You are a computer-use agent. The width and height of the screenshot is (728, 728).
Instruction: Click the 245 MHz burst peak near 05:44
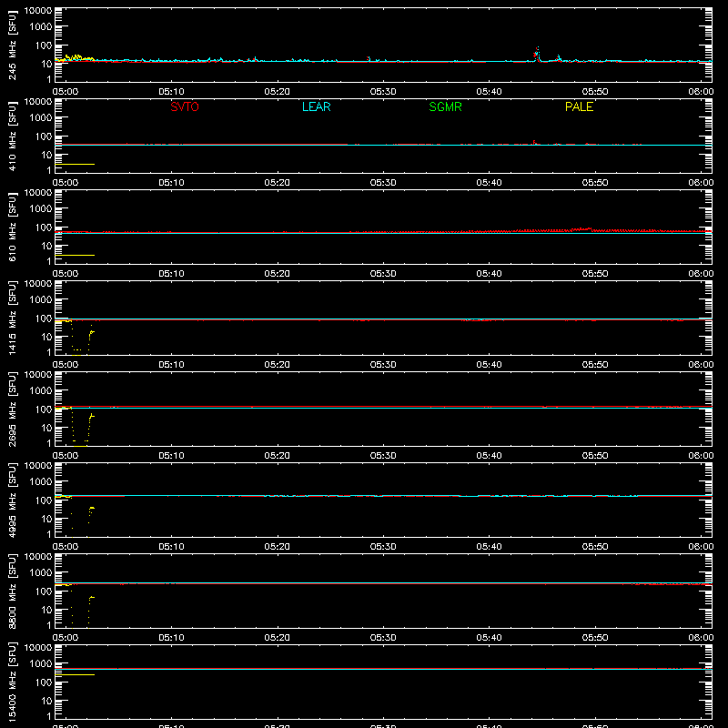point(537,54)
